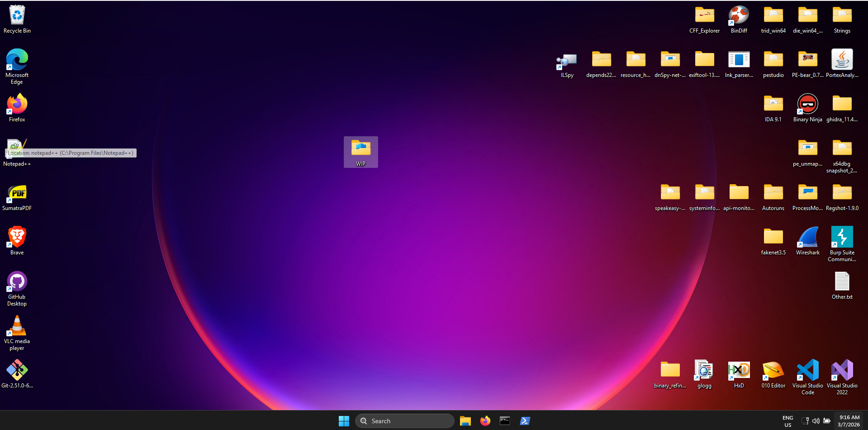Select the Visual Studio Code icon
The height and width of the screenshot is (430, 868).
tap(807, 371)
